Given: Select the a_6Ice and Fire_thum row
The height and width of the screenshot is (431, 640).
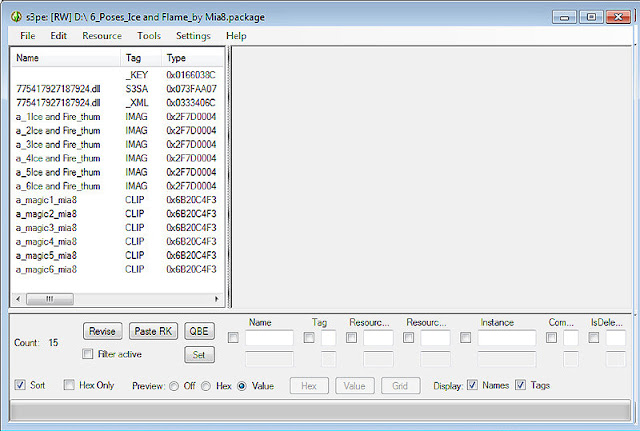Looking at the screenshot, I should (116, 186).
